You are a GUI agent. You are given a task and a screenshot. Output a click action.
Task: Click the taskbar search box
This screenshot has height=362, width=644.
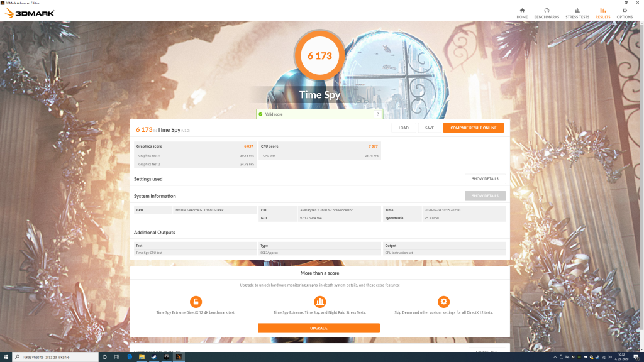point(55,357)
